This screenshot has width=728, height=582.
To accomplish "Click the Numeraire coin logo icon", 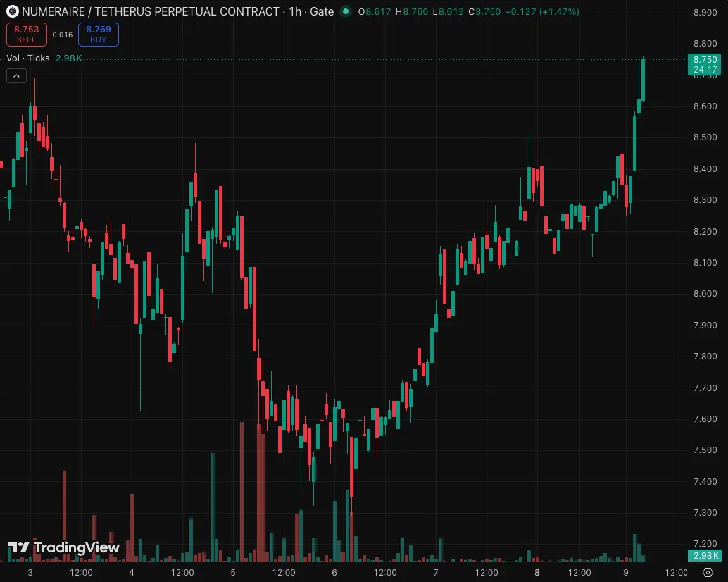I will (13, 11).
